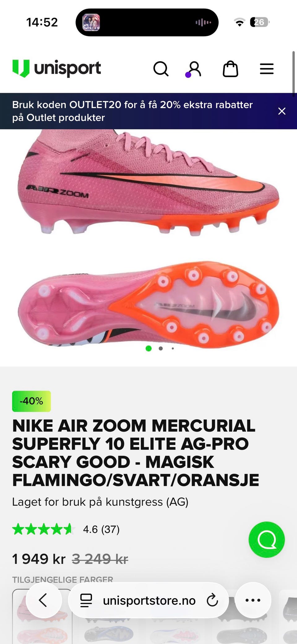
Task: Open the green live chat bubble
Action: [x=267, y=540]
